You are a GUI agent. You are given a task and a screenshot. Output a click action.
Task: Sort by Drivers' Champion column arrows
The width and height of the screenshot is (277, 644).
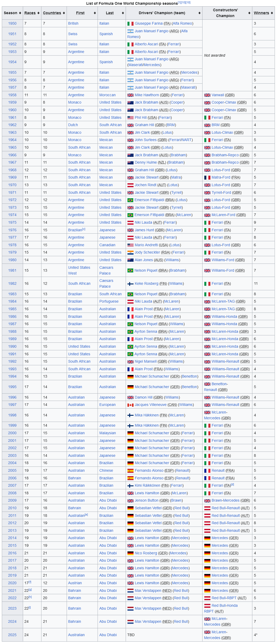pyautogui.click(x=199, y=13)
